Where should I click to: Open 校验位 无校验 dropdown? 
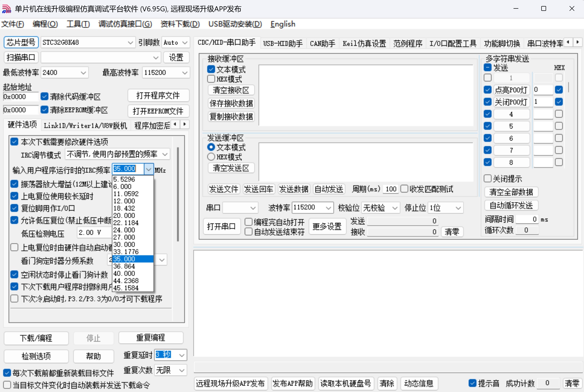click(x=395, y=208)
